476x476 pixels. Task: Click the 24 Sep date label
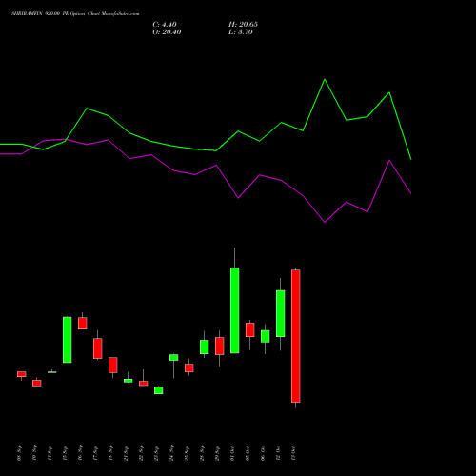coord(172,453)
